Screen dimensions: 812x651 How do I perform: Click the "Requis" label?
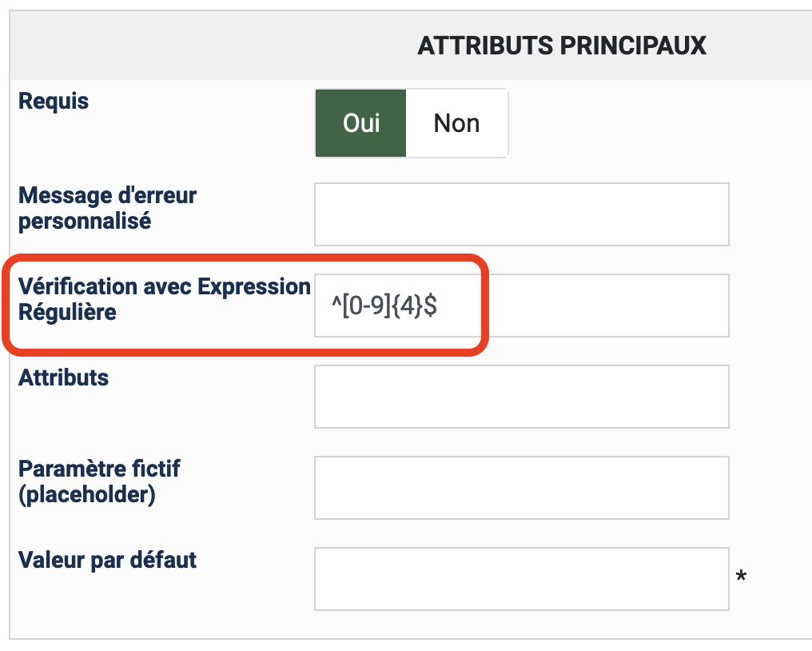click(x=54, y=102)
